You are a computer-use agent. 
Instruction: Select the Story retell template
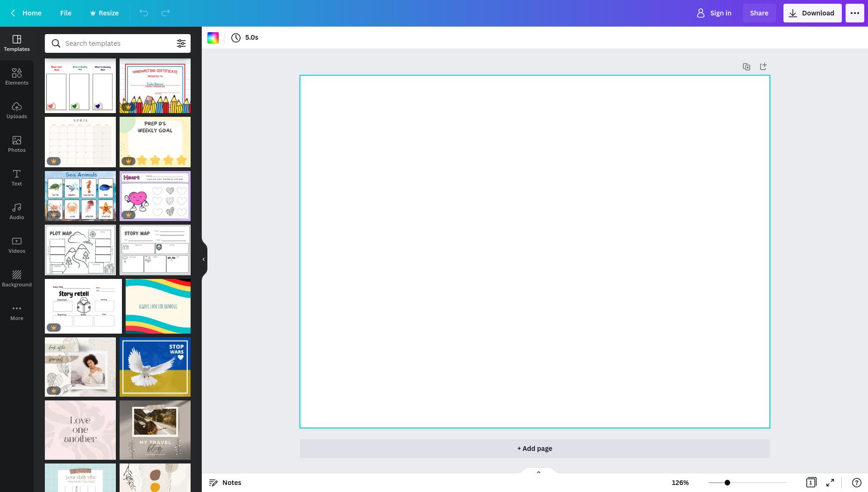[x=83, y=307]
